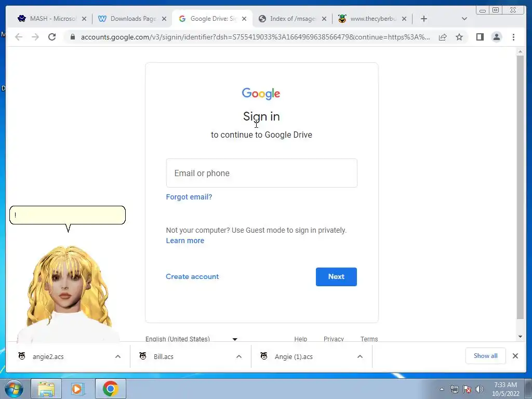The image size is (532, 399).
Task: Open the Learn more link
Action: tap(185, 241)
